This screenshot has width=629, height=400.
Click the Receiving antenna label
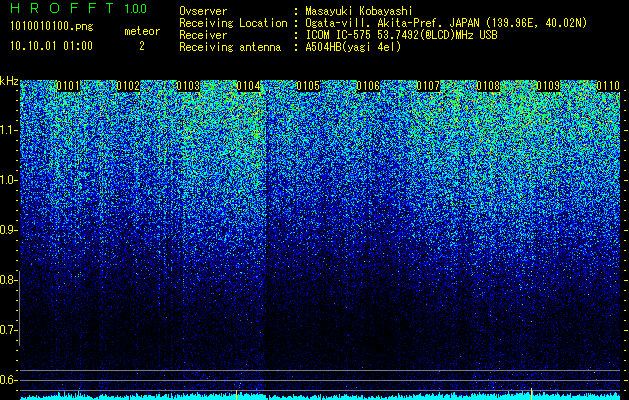[x=230, y=47]
